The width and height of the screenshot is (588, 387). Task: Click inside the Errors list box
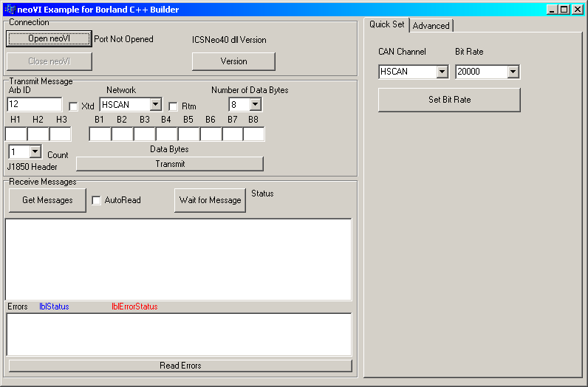point(179,335)
